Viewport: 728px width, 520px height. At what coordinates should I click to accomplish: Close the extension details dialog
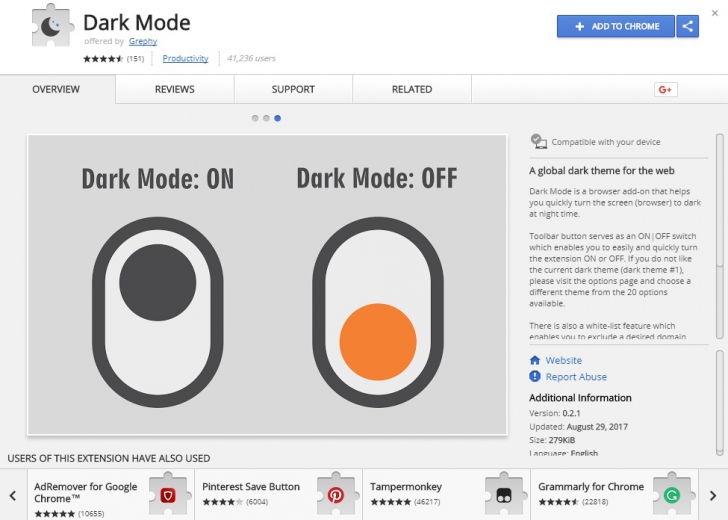(x=715, y=13)
